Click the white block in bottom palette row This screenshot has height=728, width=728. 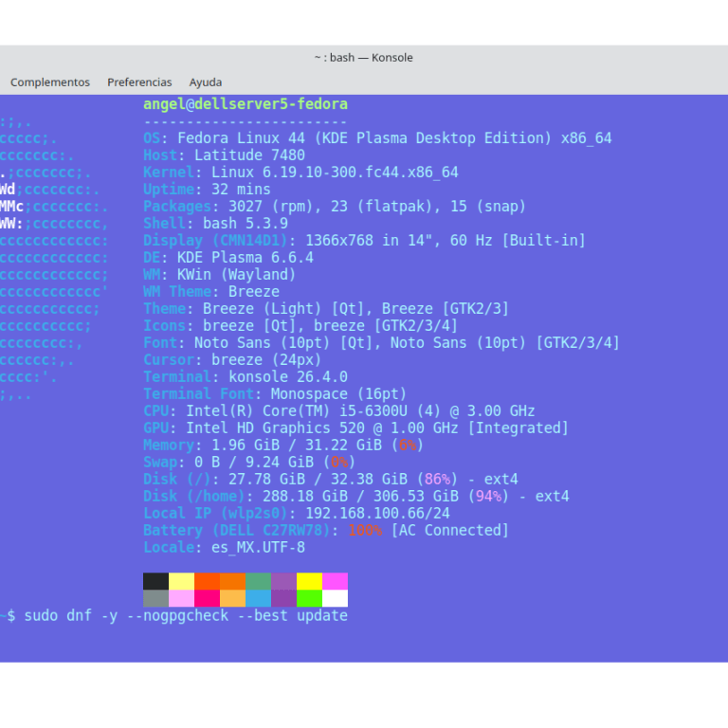335,598
